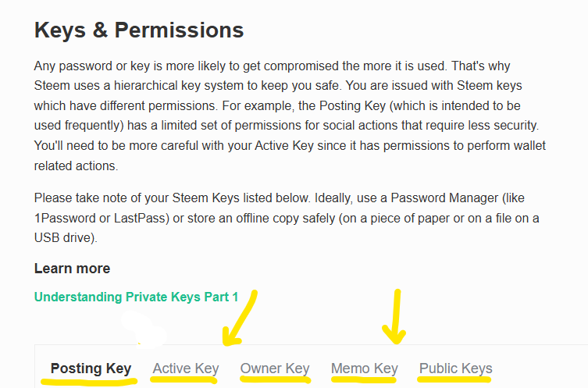Open the Owner Key tab
This screenshot has height=388, width=588.
pos(275,368)
